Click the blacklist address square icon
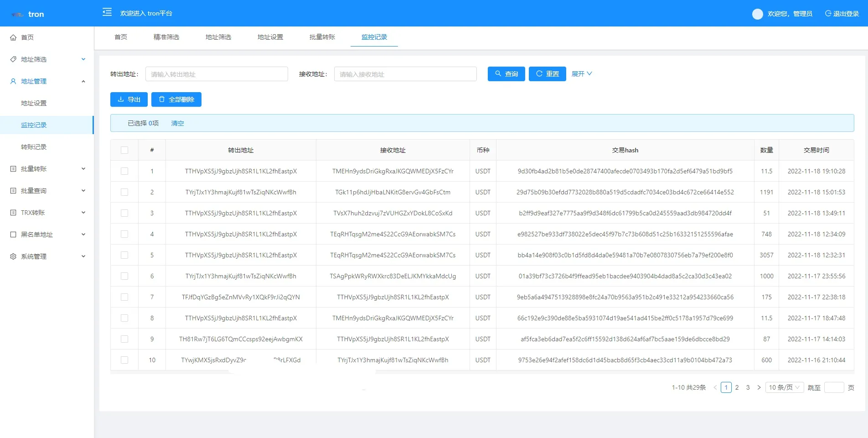The height and width of the screenshot is (438, 868). point(13,235)
